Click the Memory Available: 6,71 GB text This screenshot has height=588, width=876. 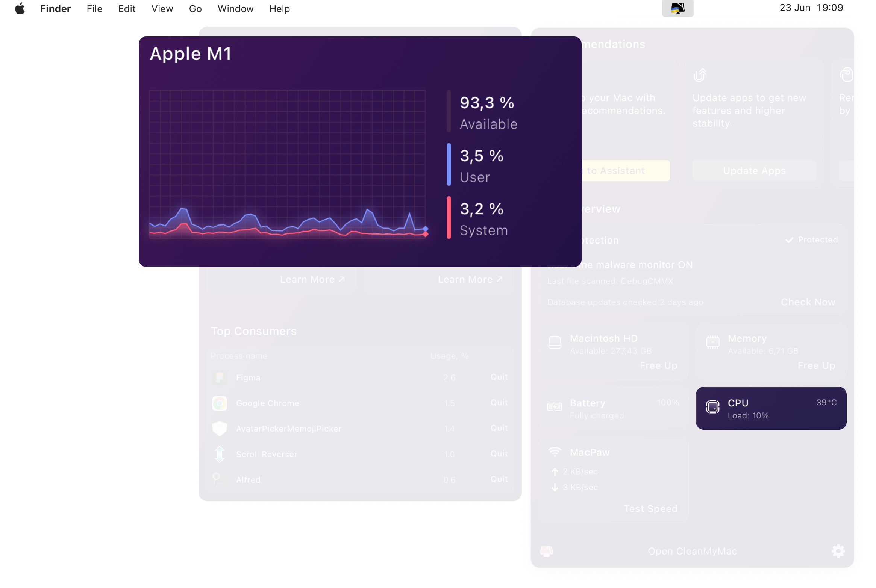(763, 351)
